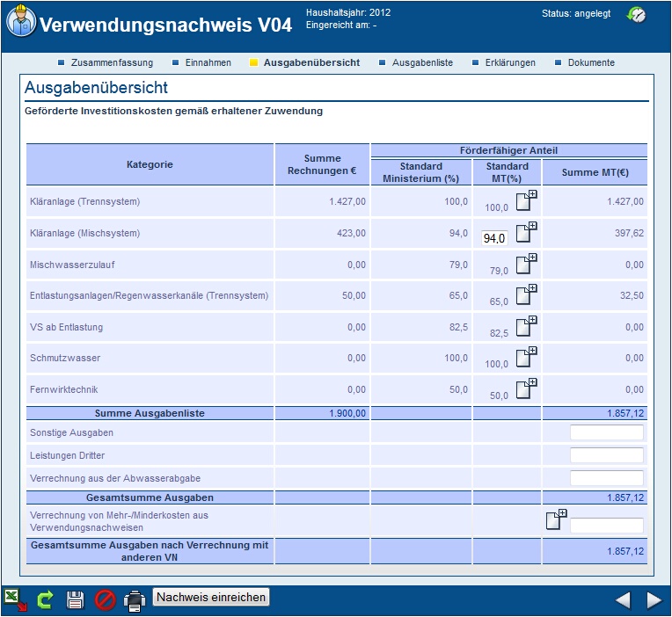This screenshot has width=672, height=617.
Task: Click the Mehr-/Minderkosten amount input field
Action: [x=606, y=526]
